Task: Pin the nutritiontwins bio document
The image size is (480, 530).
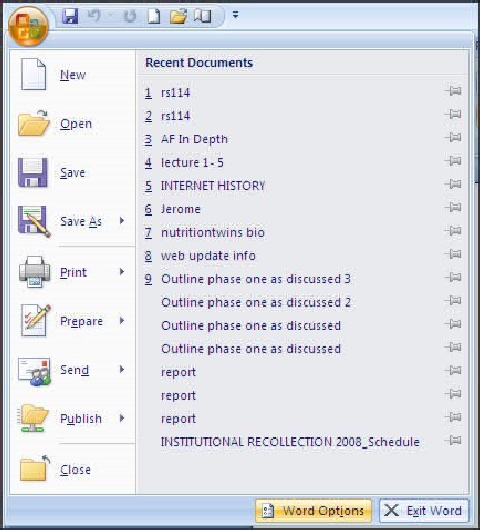Action: coord(453,231)
